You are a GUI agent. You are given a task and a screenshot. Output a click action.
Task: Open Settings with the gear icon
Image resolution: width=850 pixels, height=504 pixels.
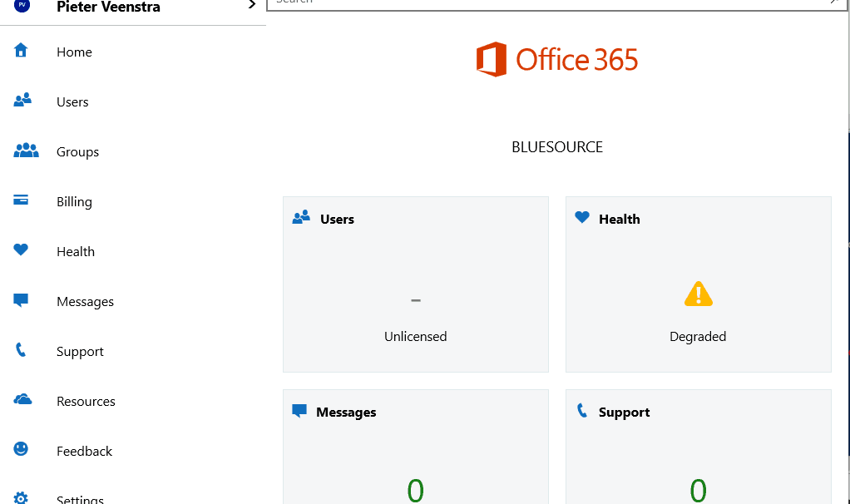coord(21,497)
